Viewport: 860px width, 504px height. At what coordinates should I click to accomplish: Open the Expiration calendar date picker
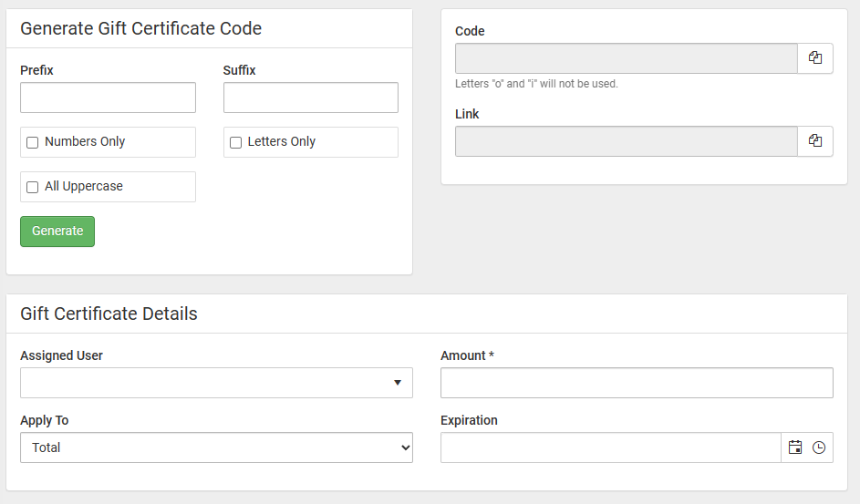(x=795, y=447)
